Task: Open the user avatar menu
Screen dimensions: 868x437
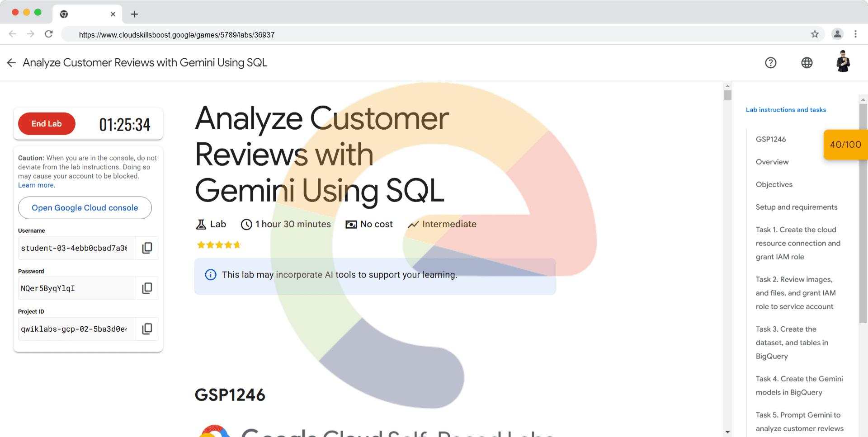Action: (843, 61)
